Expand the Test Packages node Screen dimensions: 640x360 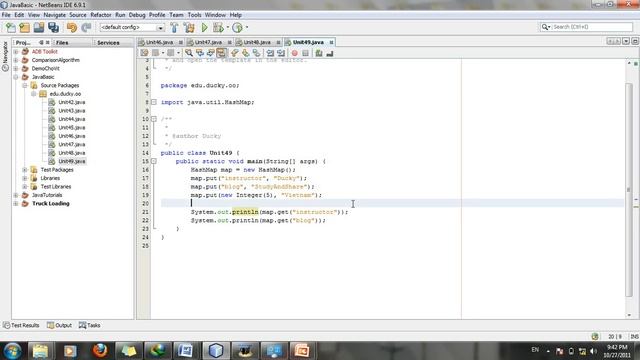[25, 170]
